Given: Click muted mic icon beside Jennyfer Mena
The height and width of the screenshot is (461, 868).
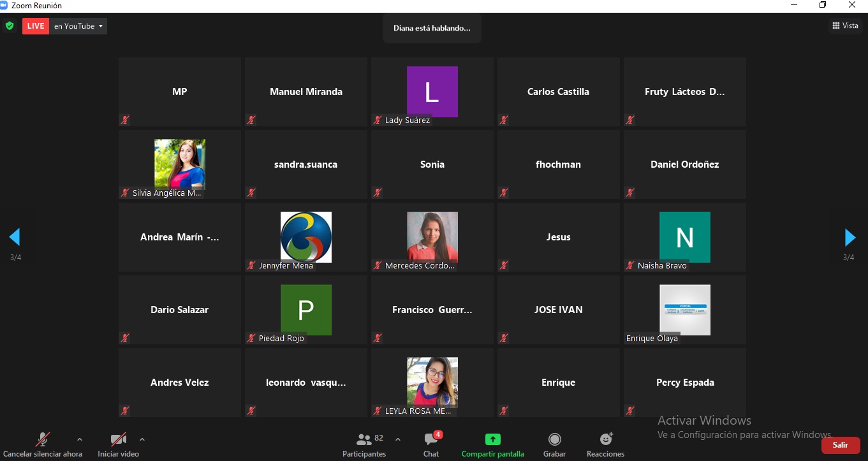Looking at the screenshot, I should coord(252,265).
